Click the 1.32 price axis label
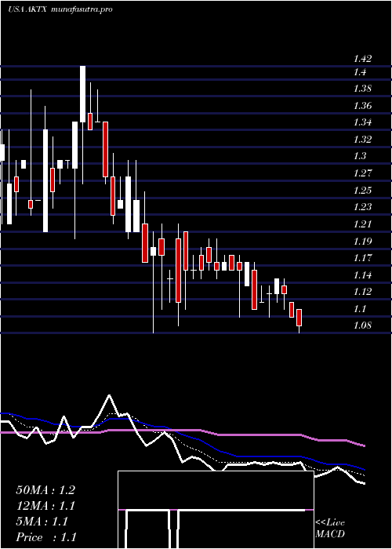This screenshot has height=549, width=392. (x=361, y=140)
